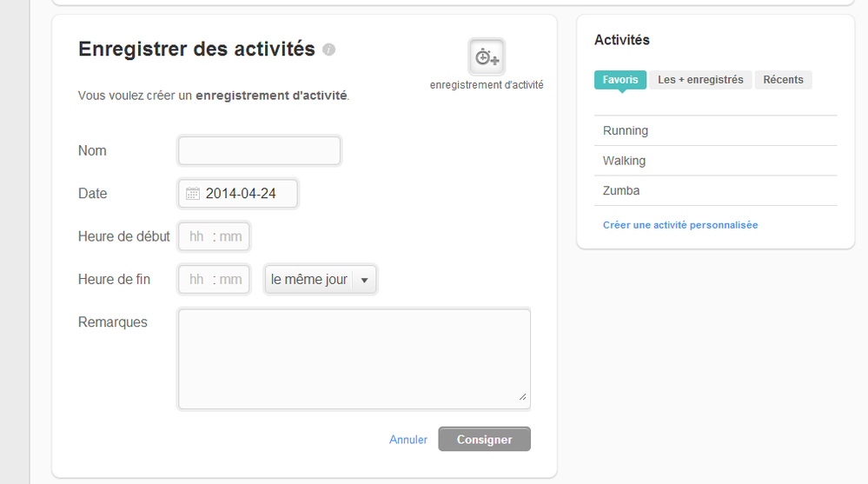Focus the Heure de début time field
Viewport: 868px width, 484px height.
click(214, 236)
